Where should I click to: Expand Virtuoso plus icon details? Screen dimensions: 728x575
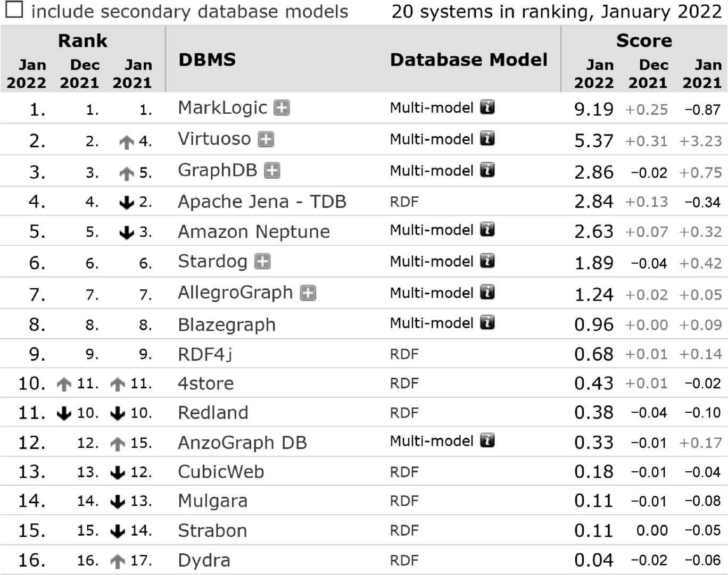click(x=266, y=139)
